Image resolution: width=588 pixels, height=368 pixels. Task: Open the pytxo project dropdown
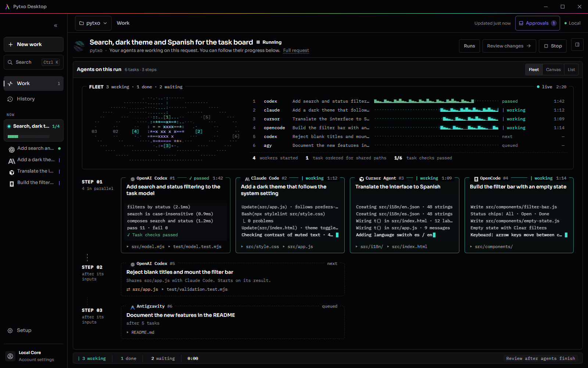point(93,23)
